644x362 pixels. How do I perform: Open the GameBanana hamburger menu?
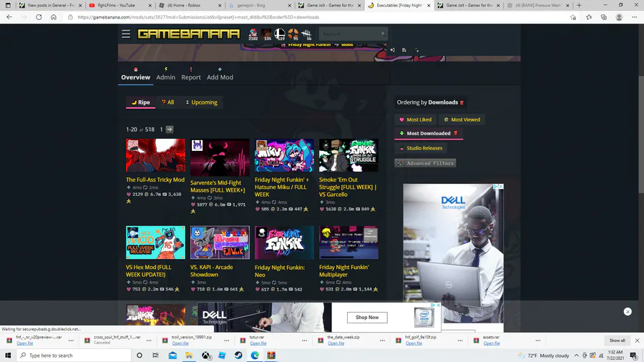click(x=126, y=34)
